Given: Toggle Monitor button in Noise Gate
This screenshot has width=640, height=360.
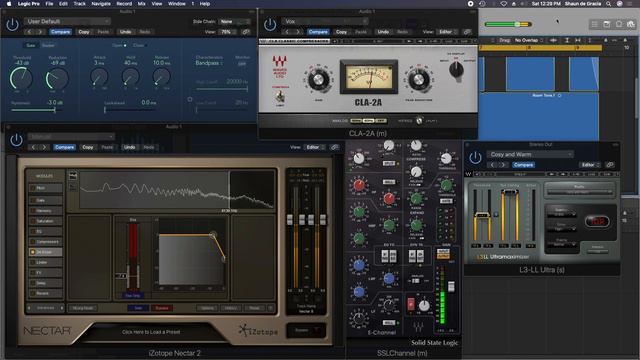Looking at the screenshot, I should (x=242, y=64).
